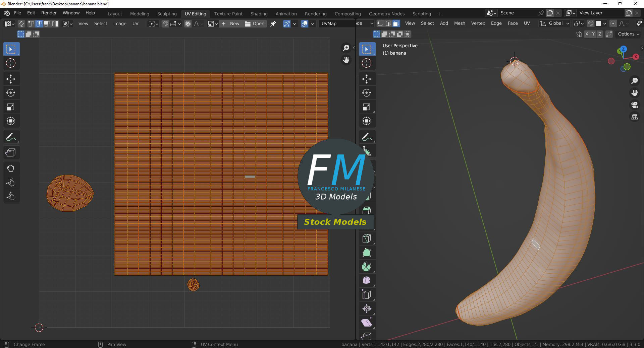Enable vertex select mode in 3D viewport
The image size is (644, 348).
pos(380,23)
